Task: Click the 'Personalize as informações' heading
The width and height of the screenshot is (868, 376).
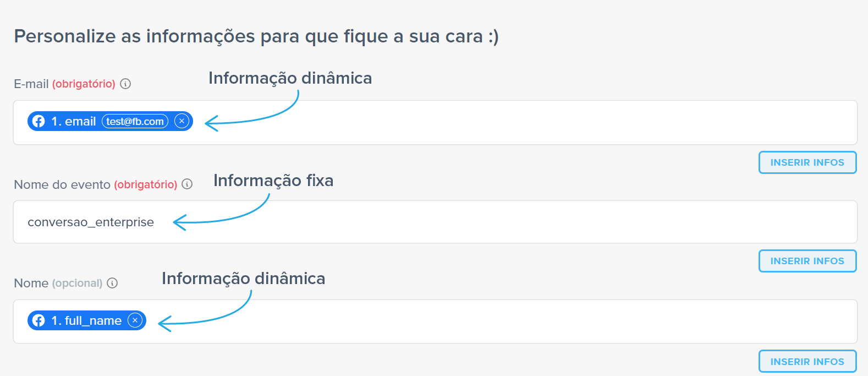Action: [256, 36]
